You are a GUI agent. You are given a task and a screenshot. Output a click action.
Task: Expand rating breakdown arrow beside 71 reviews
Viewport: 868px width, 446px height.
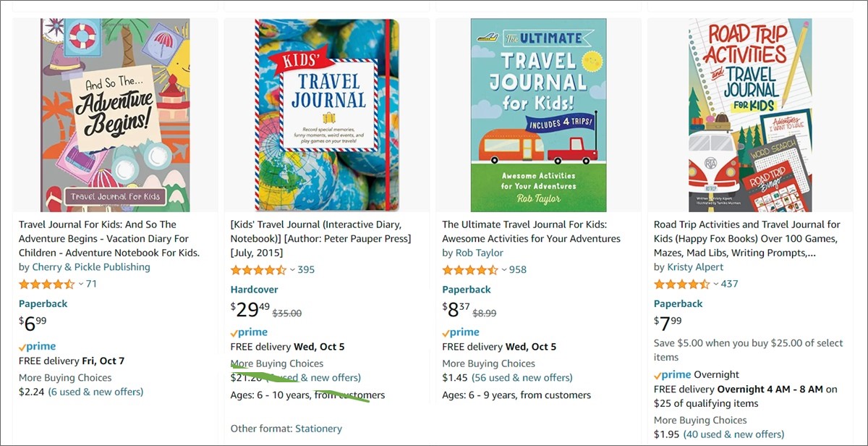[x=81, y=284]
